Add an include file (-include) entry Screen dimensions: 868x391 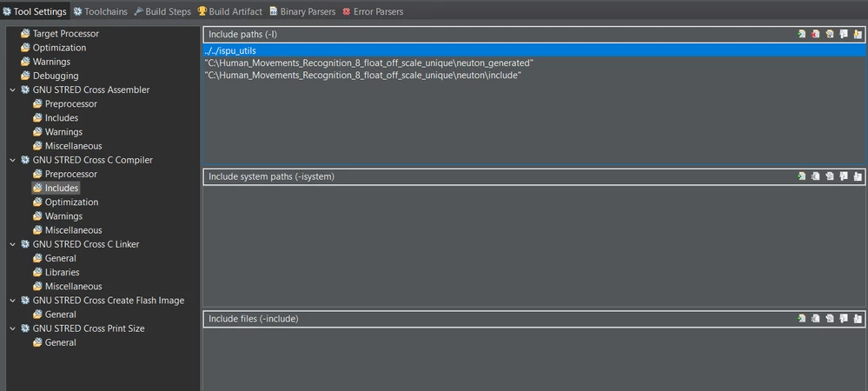(x=801, y=319)
